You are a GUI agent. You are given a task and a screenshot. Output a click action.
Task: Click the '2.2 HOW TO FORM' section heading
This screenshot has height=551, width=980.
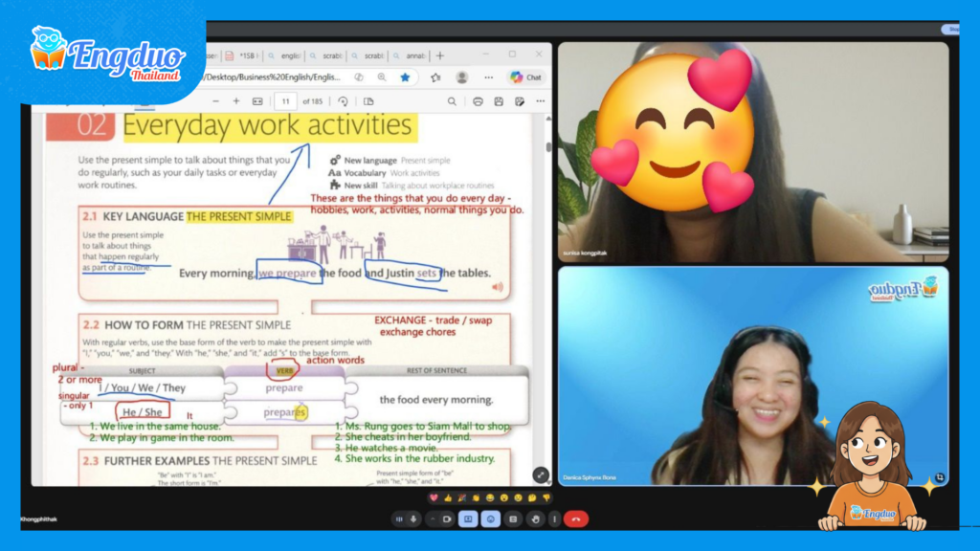point(187,325)
